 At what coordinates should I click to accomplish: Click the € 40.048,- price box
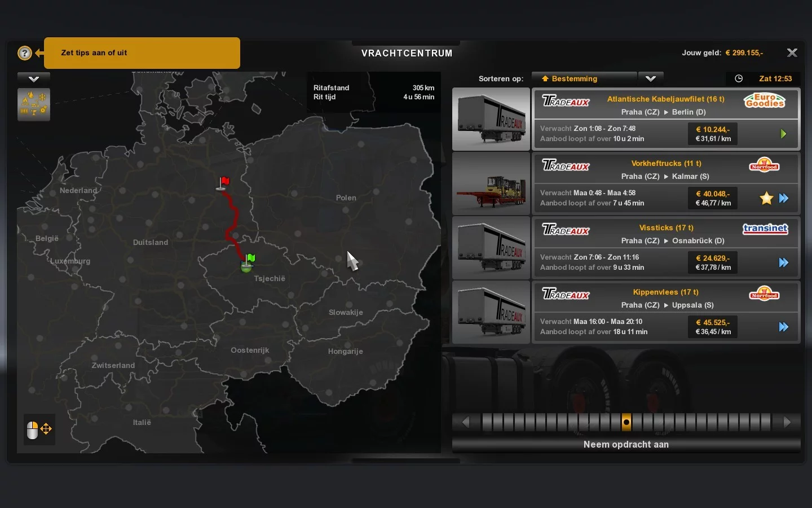coord(713,198)
